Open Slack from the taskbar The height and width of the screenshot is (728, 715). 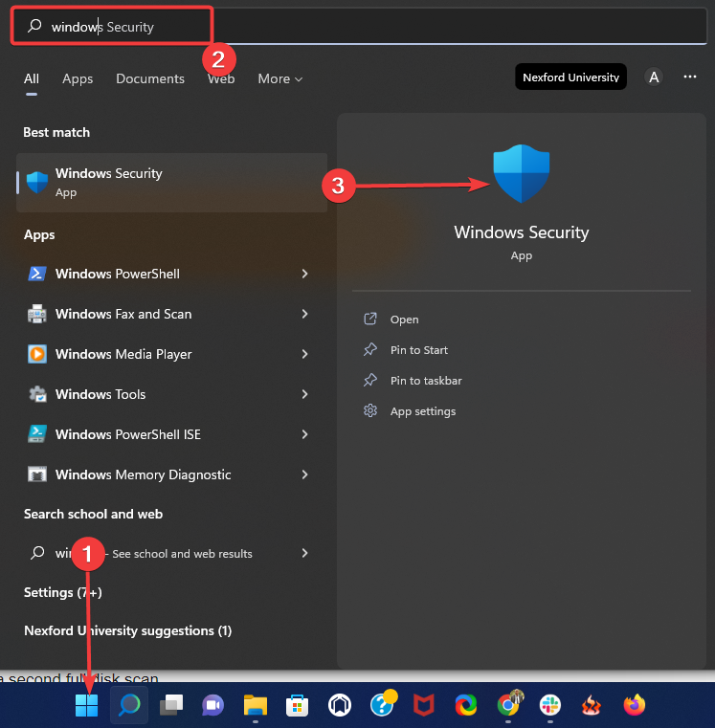[550, 705]
